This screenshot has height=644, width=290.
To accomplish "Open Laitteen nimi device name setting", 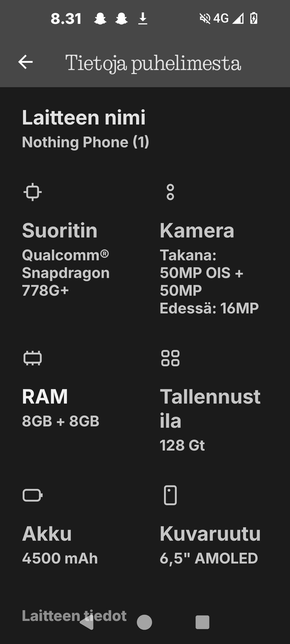I will pyautogui.click(x=84, y=117).
